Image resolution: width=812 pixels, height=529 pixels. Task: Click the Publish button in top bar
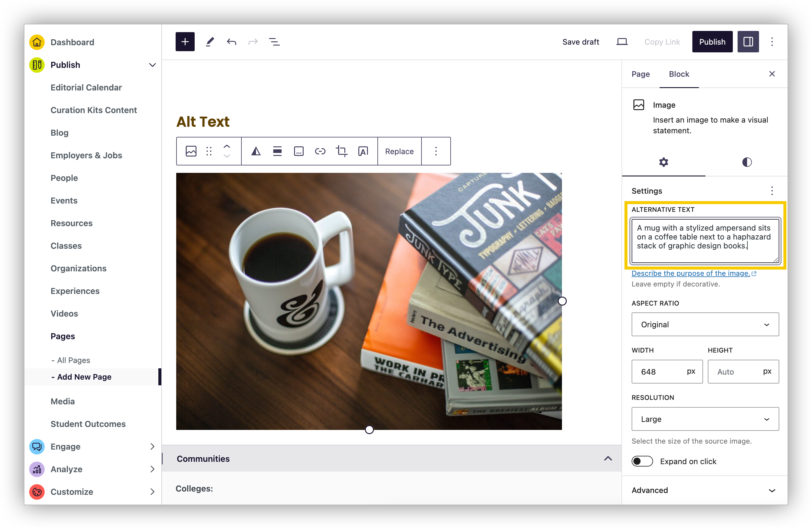(712, 42)
